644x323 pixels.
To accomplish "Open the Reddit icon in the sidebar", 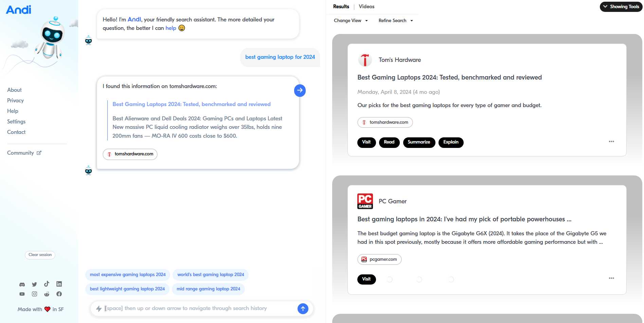I will 47,294.
